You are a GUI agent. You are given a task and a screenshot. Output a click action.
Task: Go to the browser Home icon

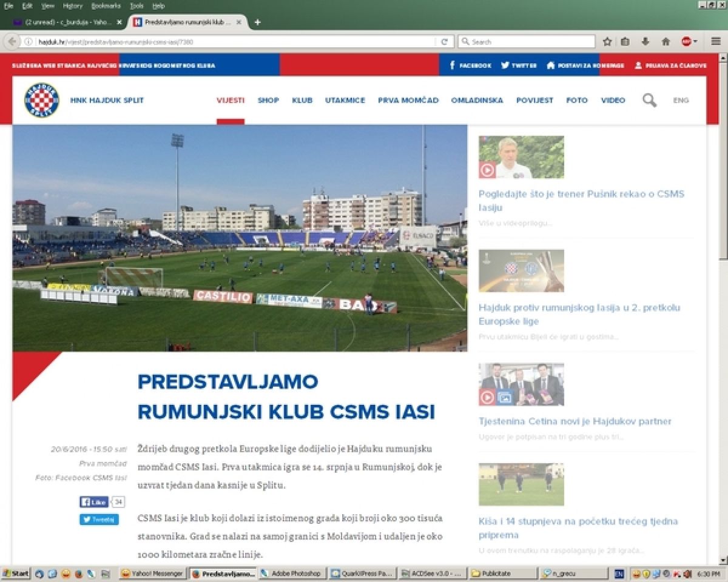(x=666, y=42)
